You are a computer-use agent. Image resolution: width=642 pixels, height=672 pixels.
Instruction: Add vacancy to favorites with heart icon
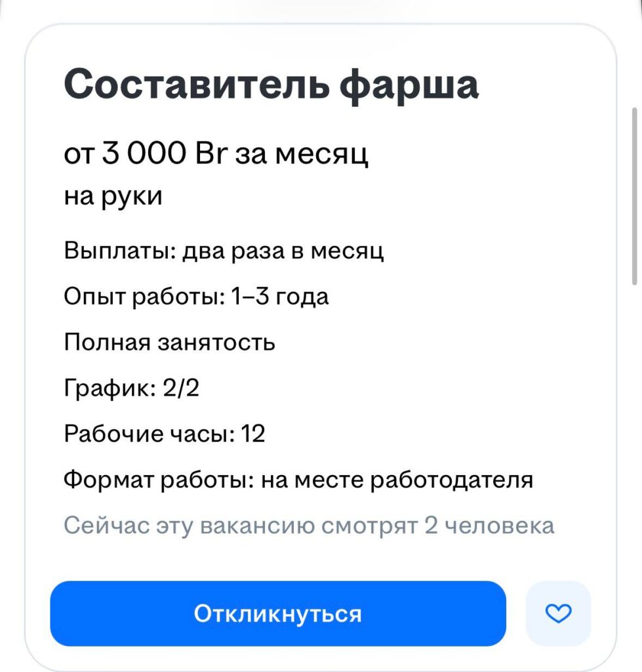tap(559, 614)
